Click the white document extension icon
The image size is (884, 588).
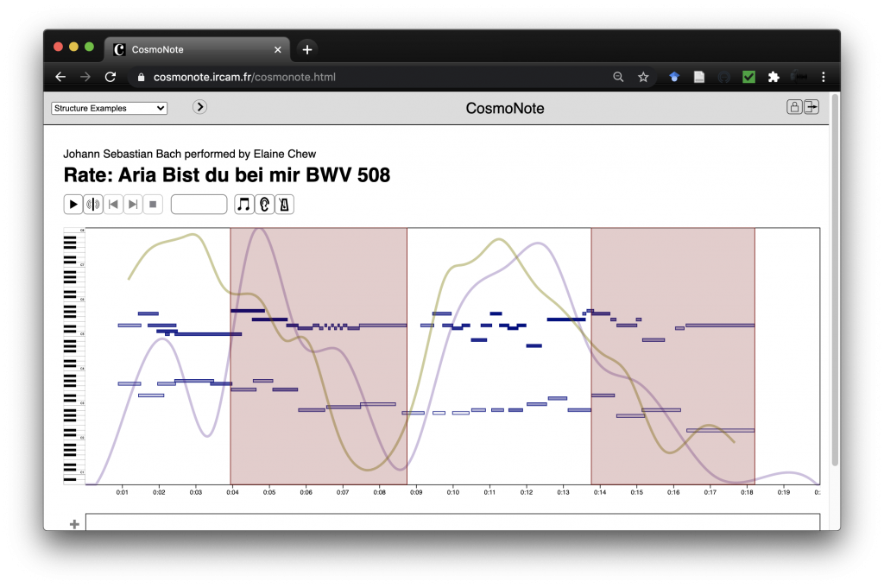(x=699, y=77)
